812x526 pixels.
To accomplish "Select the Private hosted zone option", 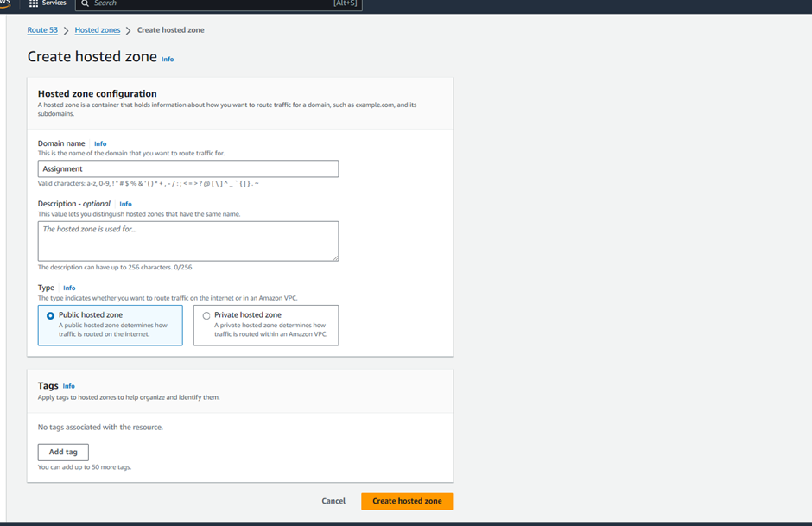I will 206,314.
